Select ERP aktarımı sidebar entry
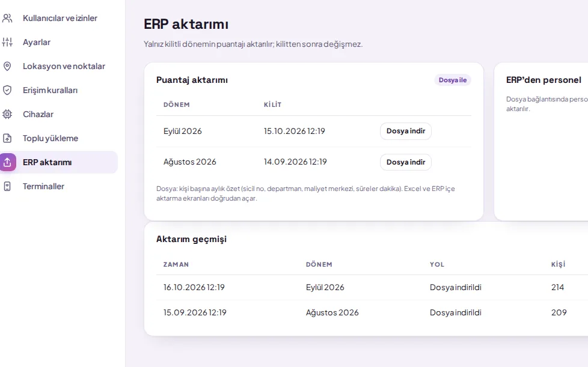Screen dimensions: 588x367 (x=59, y=162)
